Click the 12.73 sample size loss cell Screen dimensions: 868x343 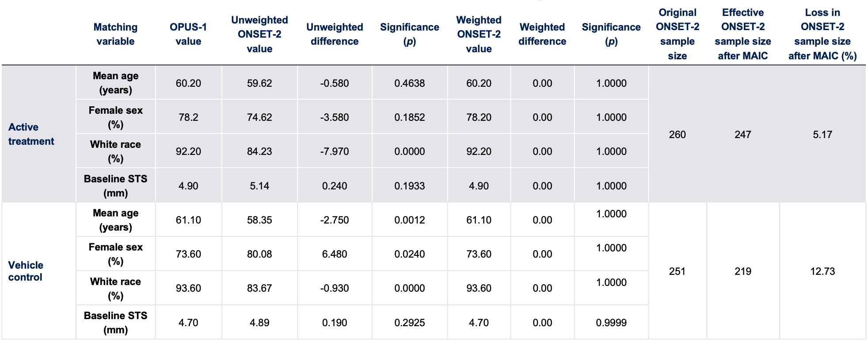822,271
